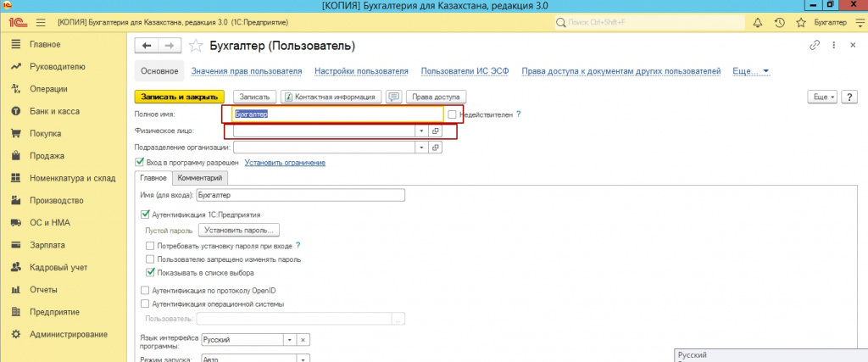Enable Потребовать установку пароля при входе
Image resolution: width=868 pixels, height=362 pixels.
point(150,245)
